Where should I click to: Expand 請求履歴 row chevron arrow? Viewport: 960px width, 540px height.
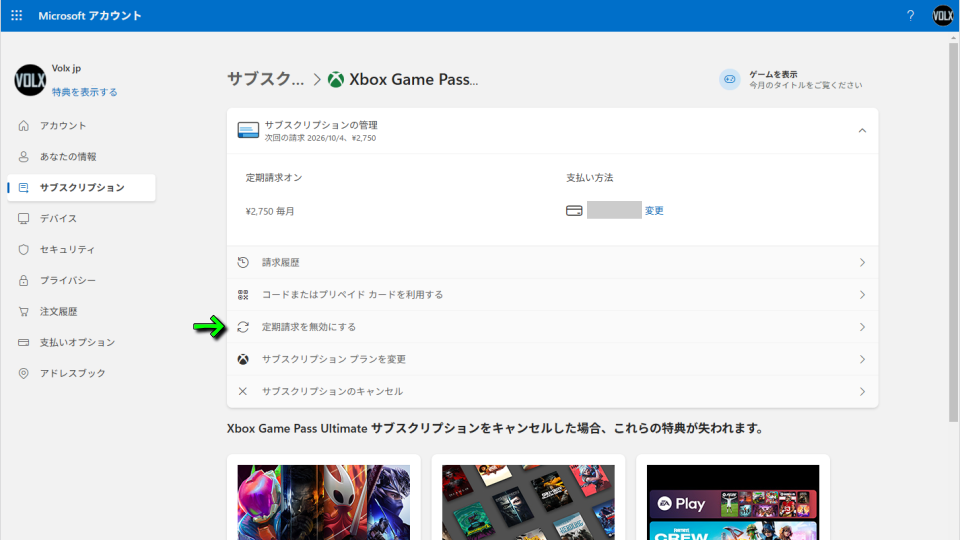click(862, 263)
